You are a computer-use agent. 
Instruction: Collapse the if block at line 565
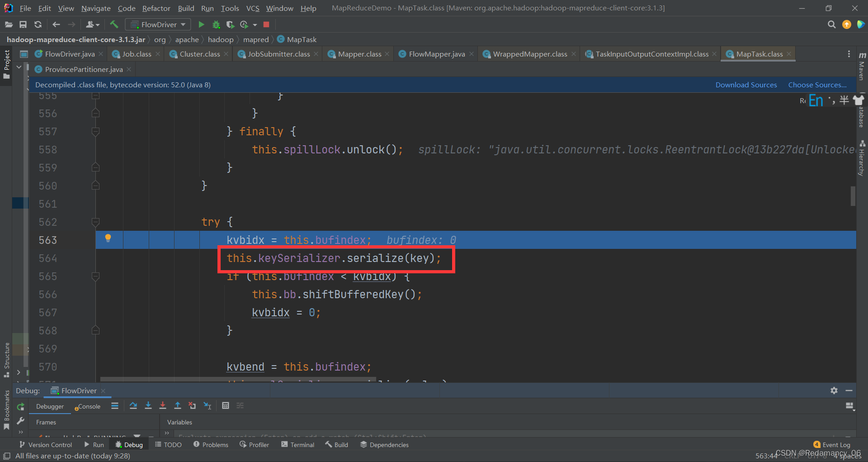(x=95, y=276)
